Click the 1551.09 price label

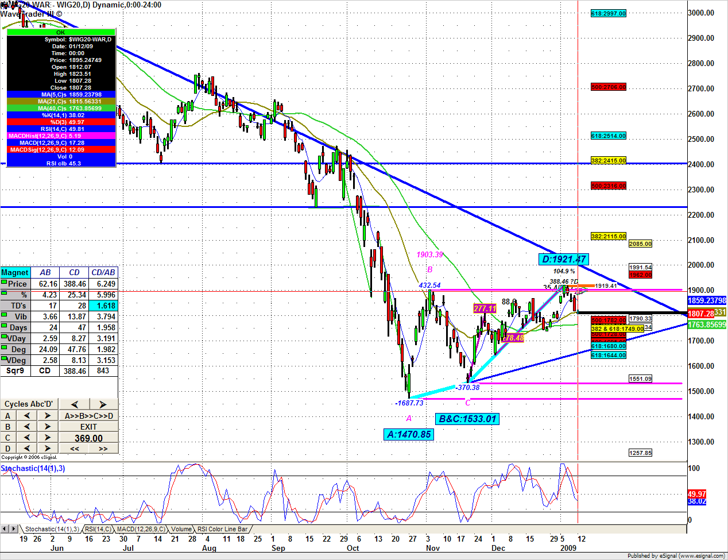click(640, 379)
